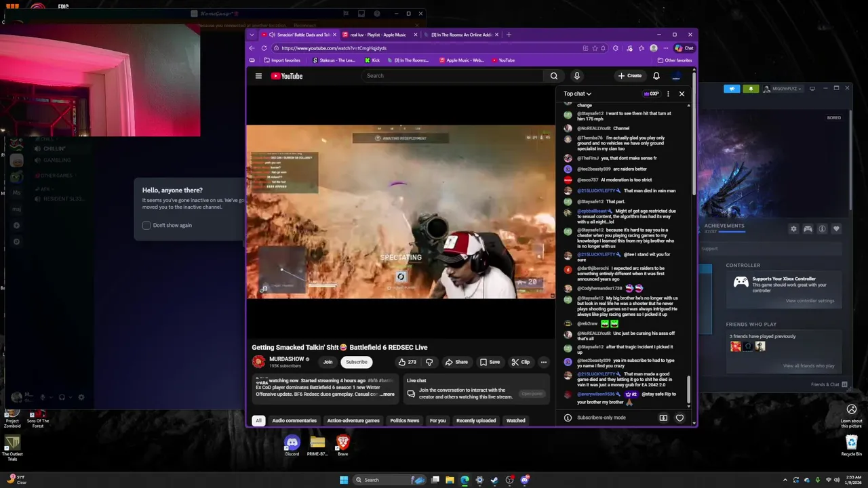Expand the Top chat dropdown
The height and width of the screenshot is (488, 868).
click(577, 94)
